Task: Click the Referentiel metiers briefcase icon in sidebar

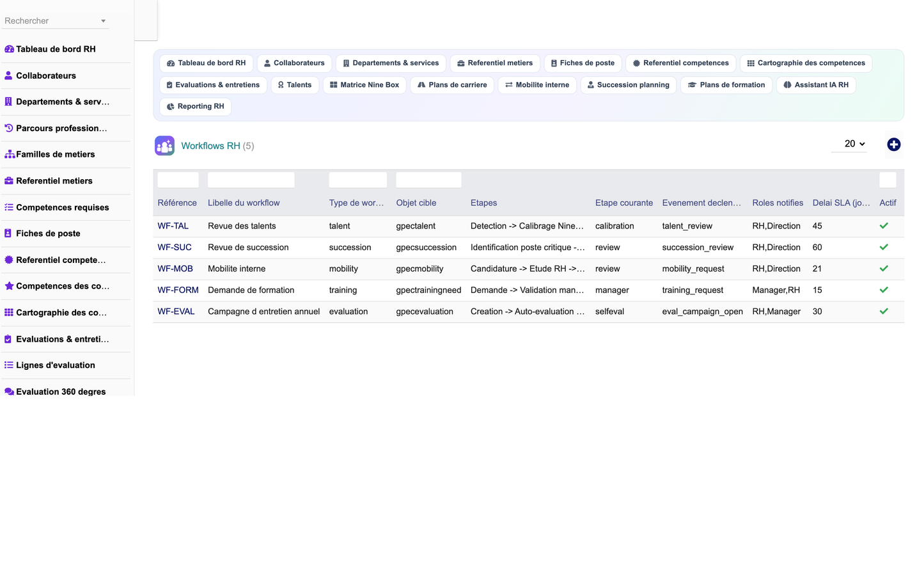Action: [x=9, y=181]
